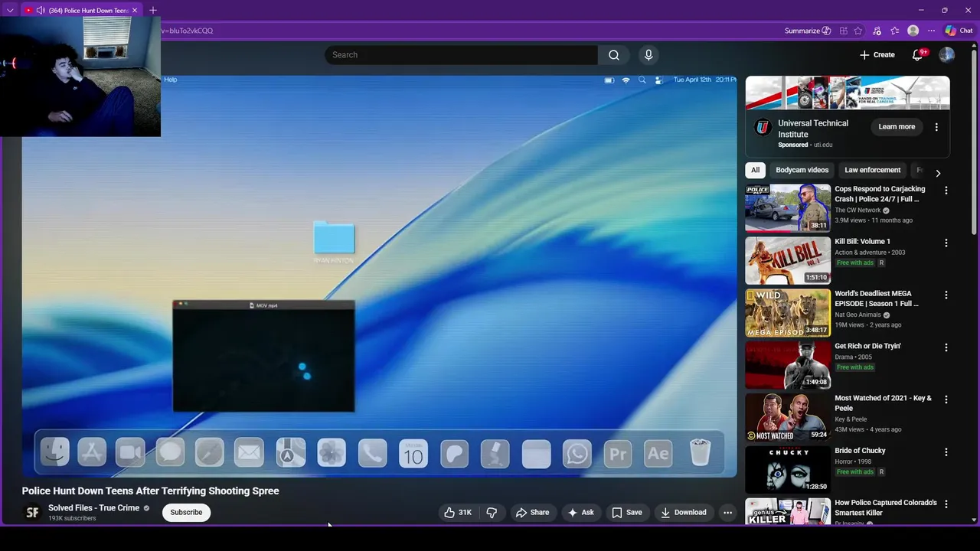980x551 pixels.
Task: Open the favorites list icon
Action: click(x=894, y=31)
